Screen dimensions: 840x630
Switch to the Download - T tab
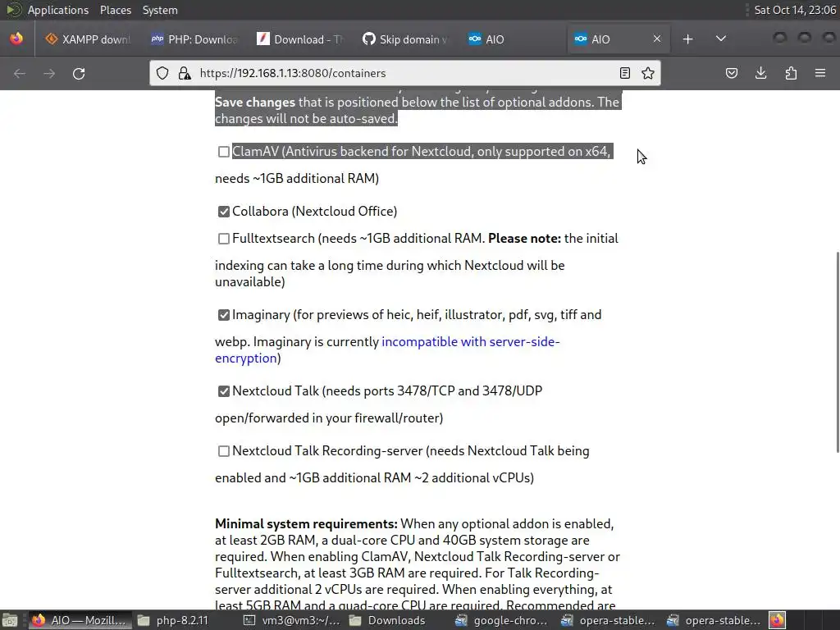click(x=300, y=39)
